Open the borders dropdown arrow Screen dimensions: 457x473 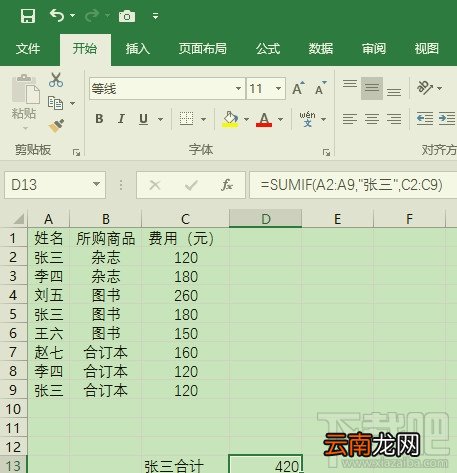(203, 119)
